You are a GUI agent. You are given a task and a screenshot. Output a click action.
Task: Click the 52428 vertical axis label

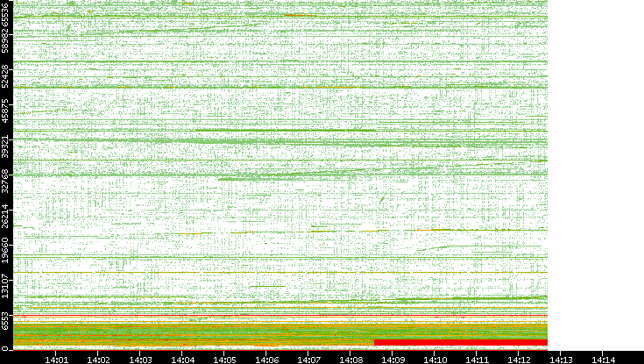5,76
